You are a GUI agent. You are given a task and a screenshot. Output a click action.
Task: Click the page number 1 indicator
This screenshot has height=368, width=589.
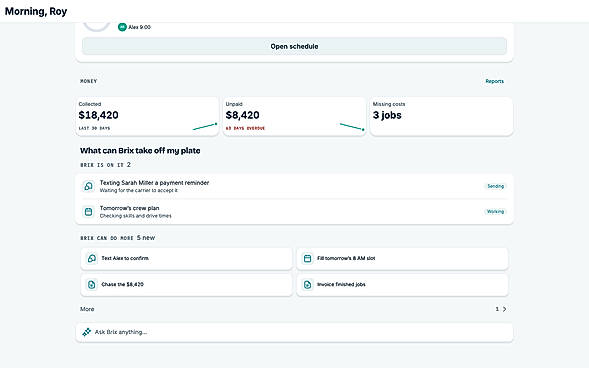(x=497, y=309)
